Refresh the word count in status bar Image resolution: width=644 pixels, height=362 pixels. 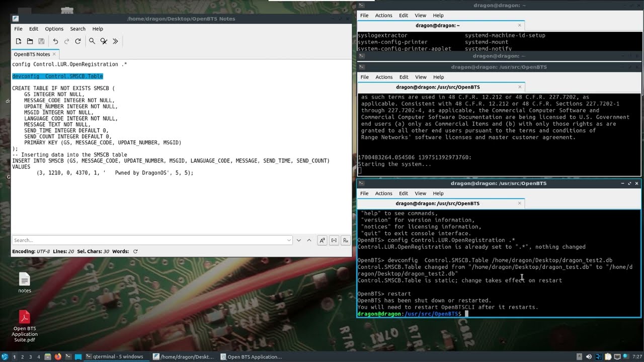pos(135,251)
